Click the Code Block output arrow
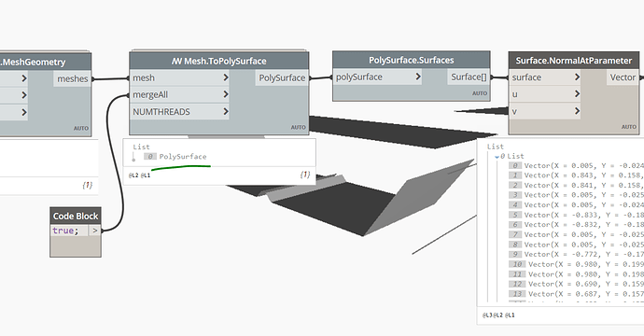The height and width of the screenshot is (336, 644). [x=95, y=231]
